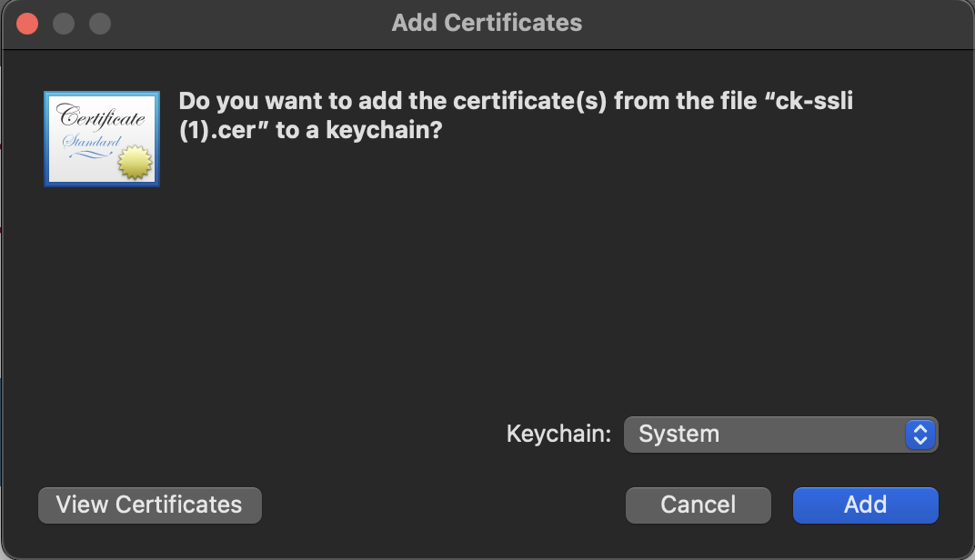975x560 pixels.
Task: Click the gold seal on the certificate image
Action: (x=135, y=164)
